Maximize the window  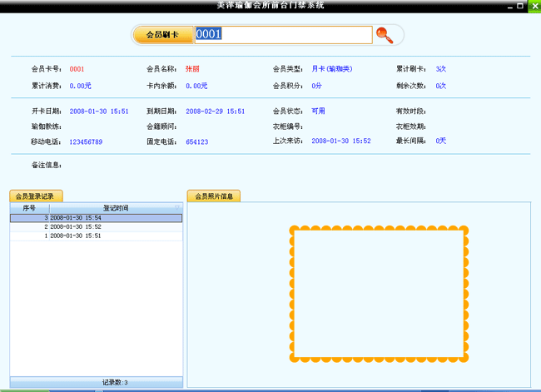[520, 5]
